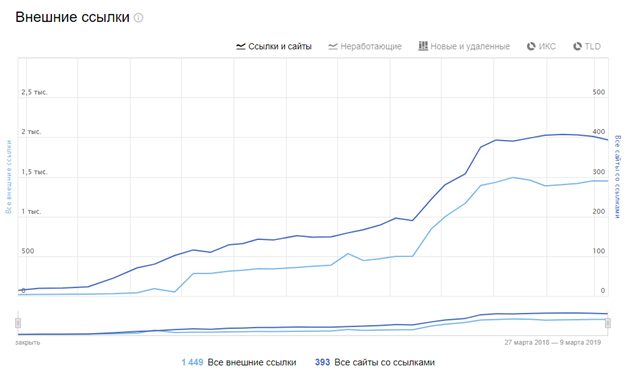Viewport: 624px width, 380px height.
Task: Toggle the Все сайты со ссылками legend series
Action: click(x=384, y=362)
